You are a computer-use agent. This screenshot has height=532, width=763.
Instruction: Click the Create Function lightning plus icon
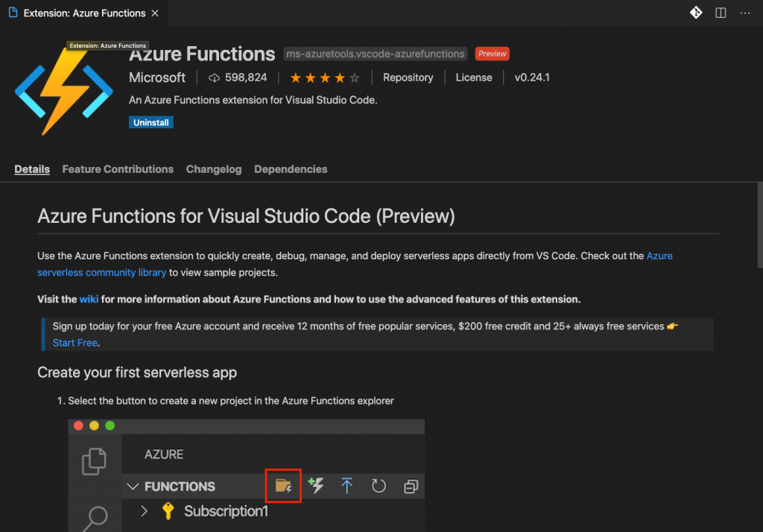coord(316,485)
